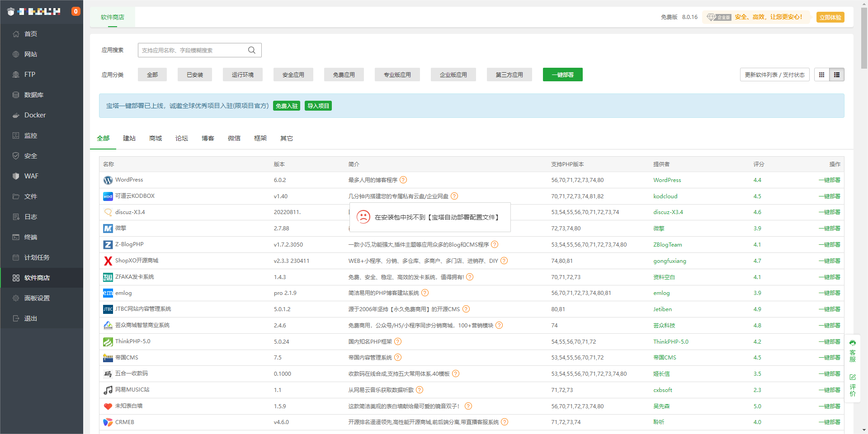Click the 计划任务 calendar icon in sidebar
Screen dimensions: 868x434
pyautogui.click(x=16, y=257)
